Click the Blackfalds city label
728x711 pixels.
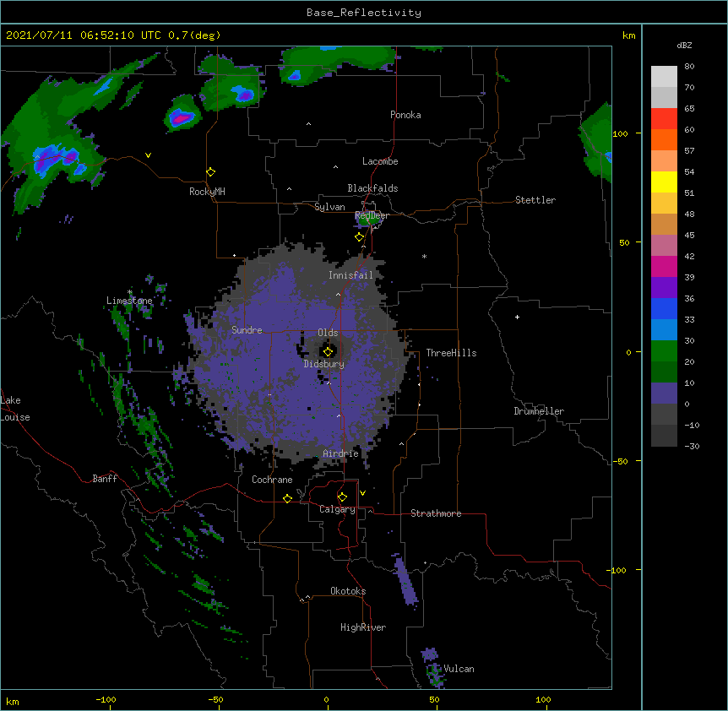372,188
